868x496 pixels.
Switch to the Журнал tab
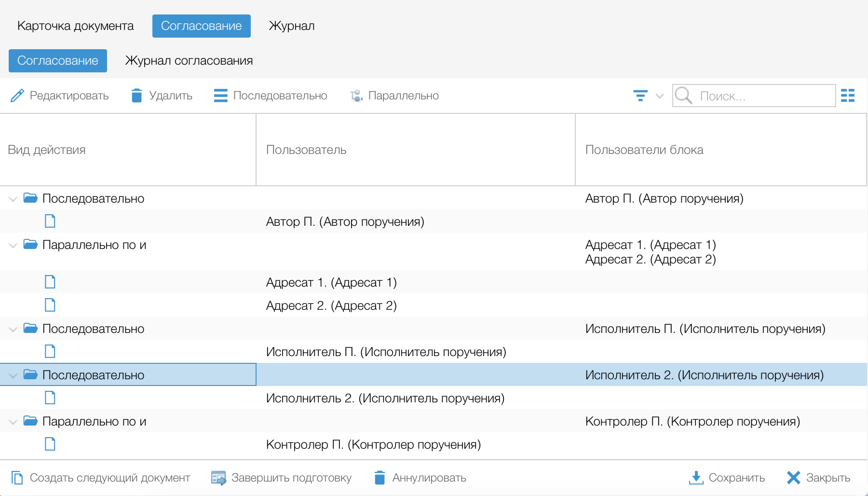point(291,26)
